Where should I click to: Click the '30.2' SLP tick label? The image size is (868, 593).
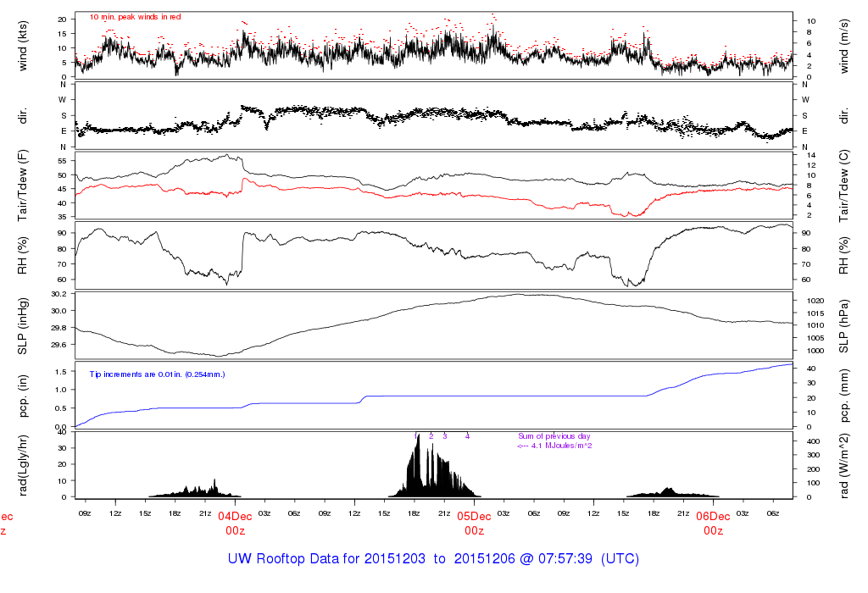coord(58,294)
